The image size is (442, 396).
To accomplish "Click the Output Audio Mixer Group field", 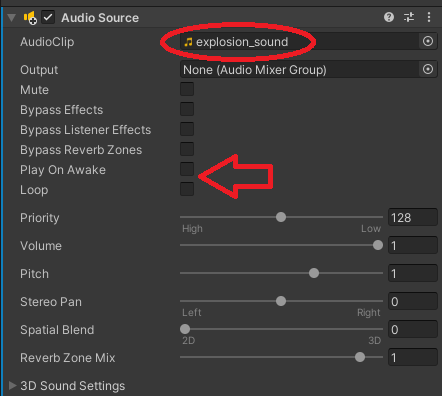I will point(299,70).
